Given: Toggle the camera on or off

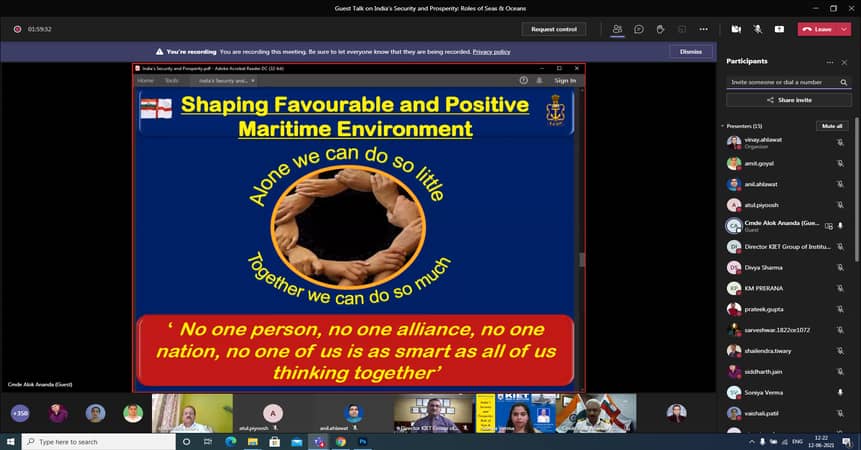Looking at the screenshot, I should point(736,29).
